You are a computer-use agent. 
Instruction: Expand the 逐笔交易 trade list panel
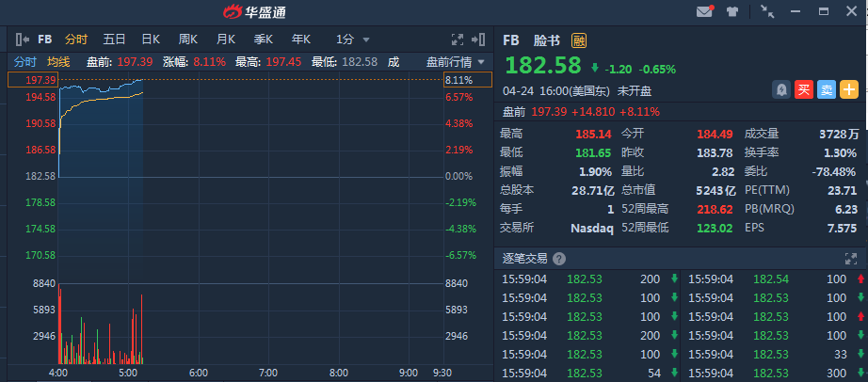851,259
